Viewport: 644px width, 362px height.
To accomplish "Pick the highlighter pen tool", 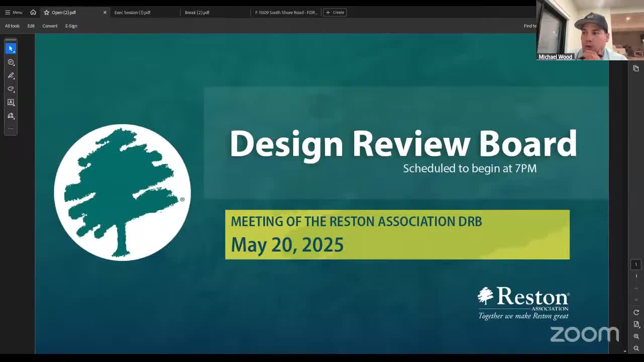I will [11, 75].
